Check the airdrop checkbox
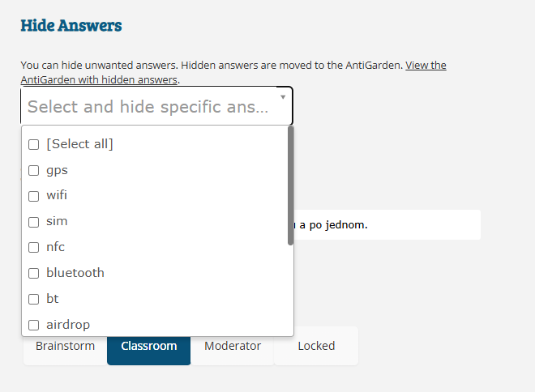The width and height of the screenshot is (535, 392). (34, 325)
